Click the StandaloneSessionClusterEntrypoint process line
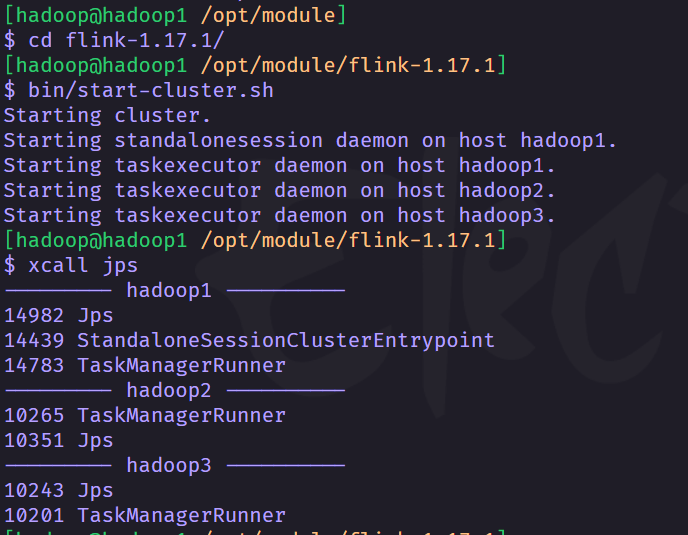Viewport: 688px width, 535px height. pyautogui.click(x=249, y=341)
